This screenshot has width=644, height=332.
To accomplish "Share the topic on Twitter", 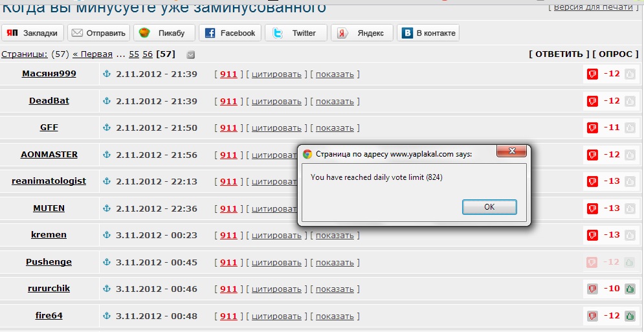I will click(296, 33).
